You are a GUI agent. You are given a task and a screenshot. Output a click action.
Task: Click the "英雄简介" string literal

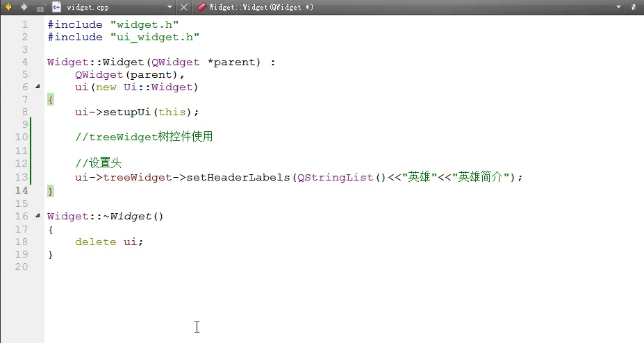pyautogui.click(x=481, y=177)
